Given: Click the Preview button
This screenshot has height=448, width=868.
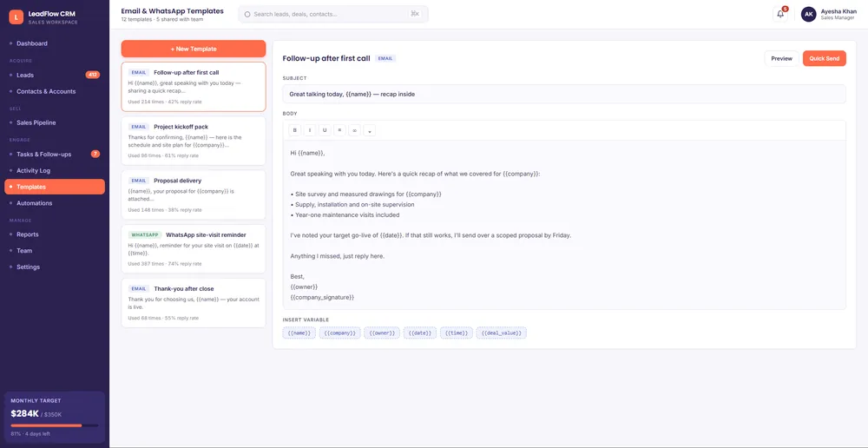Looking at the screenshot, I should pyautogui.click(x=782, y=58).
